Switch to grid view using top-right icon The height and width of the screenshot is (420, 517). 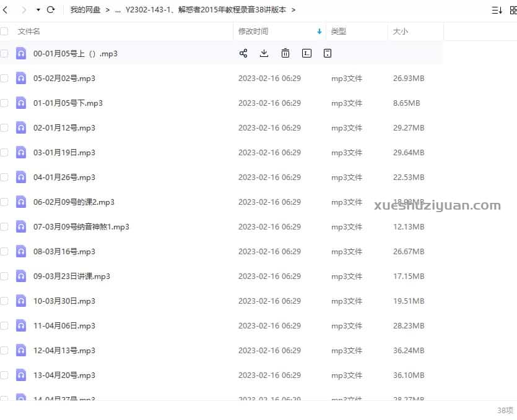[512, 10]
